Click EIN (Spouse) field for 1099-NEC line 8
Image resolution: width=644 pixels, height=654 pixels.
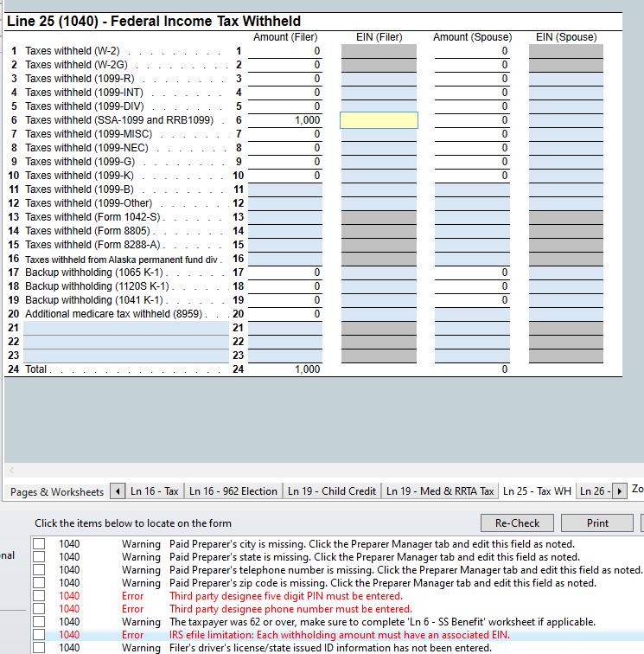(566, 148)
